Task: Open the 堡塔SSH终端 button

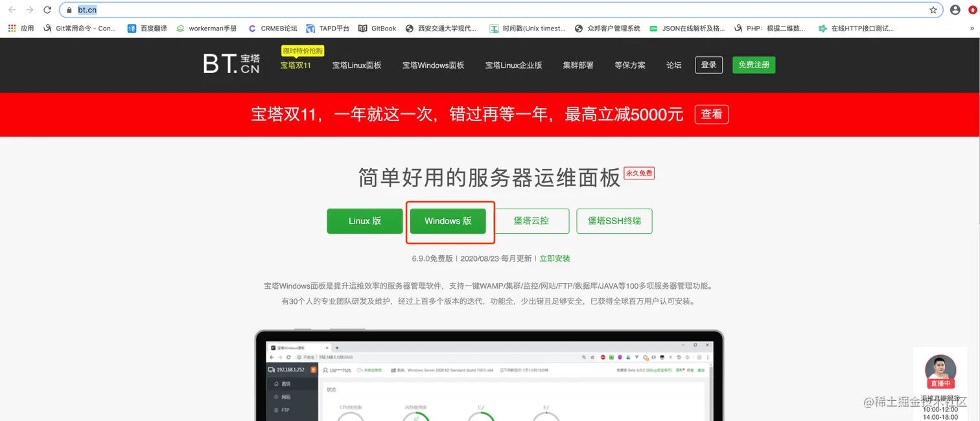Action: (614, 221)
